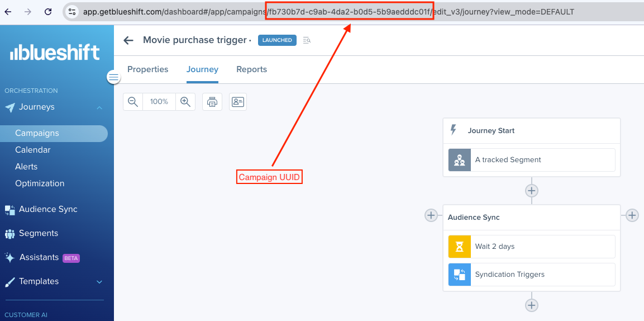Viewport: 644px width, 321px height.
Task: Open Audience Sync in the sidebar
Action: click(x=48, y=209)
